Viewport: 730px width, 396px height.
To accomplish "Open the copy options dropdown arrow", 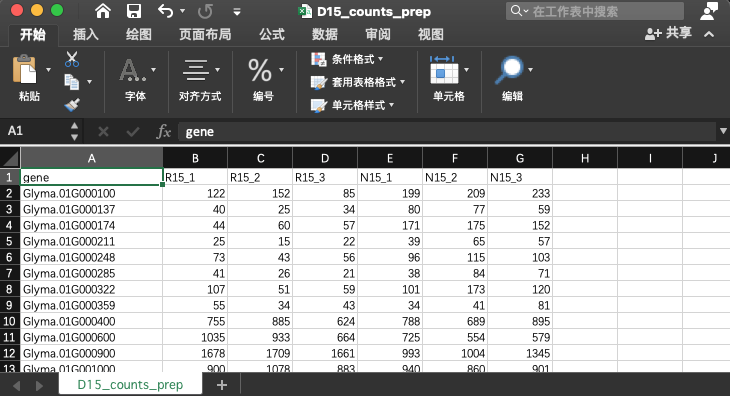I will (x=89, y=82).
